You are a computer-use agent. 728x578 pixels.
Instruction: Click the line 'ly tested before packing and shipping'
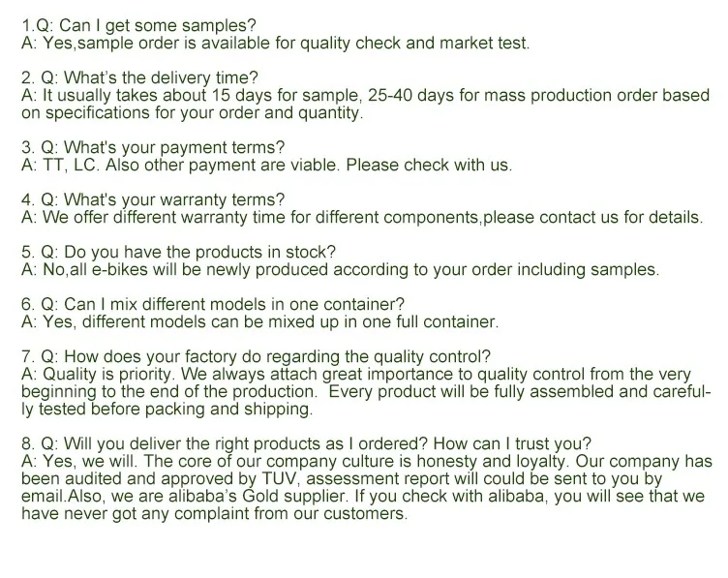click(x=167, y=410)
